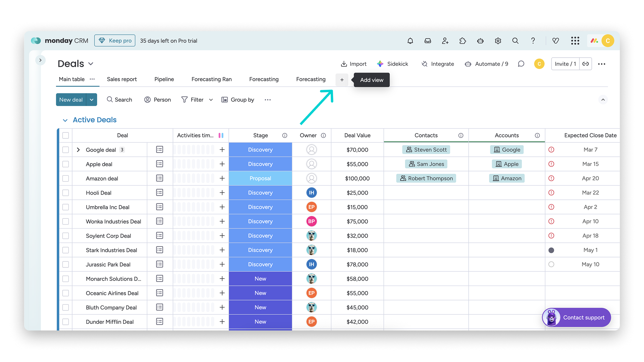Open the inbox tray icon

pyautogui.click(x=428, y=41)
